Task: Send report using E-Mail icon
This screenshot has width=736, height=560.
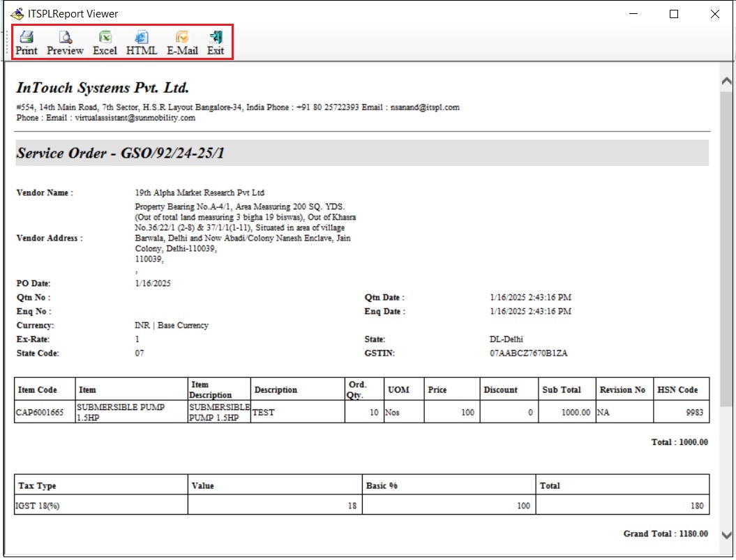Action: (x=182, y=43)
